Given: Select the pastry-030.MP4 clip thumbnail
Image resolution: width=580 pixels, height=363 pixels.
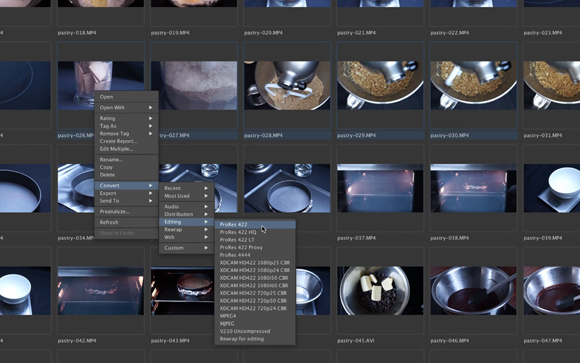Looking at the screenshot, I should (x=473, y=85).
